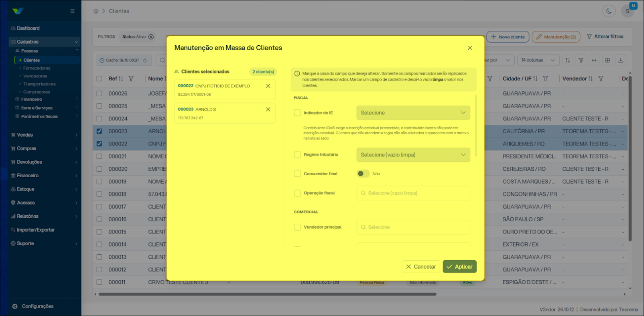This screenshot has height=316, width=644.
Task: Check the Vendedor principal checkbox
Action: [x=297, y=227]
